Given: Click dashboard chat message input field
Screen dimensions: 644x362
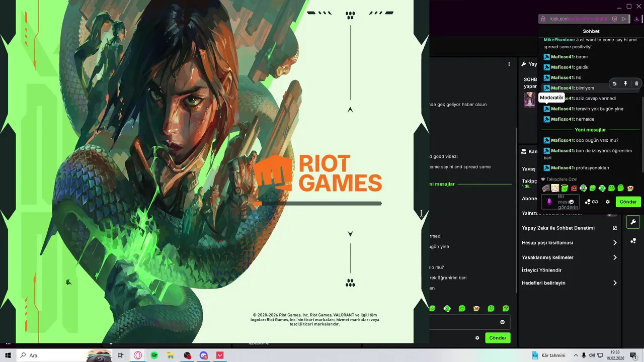Looking at the screenshot, I should click(469, 322).
